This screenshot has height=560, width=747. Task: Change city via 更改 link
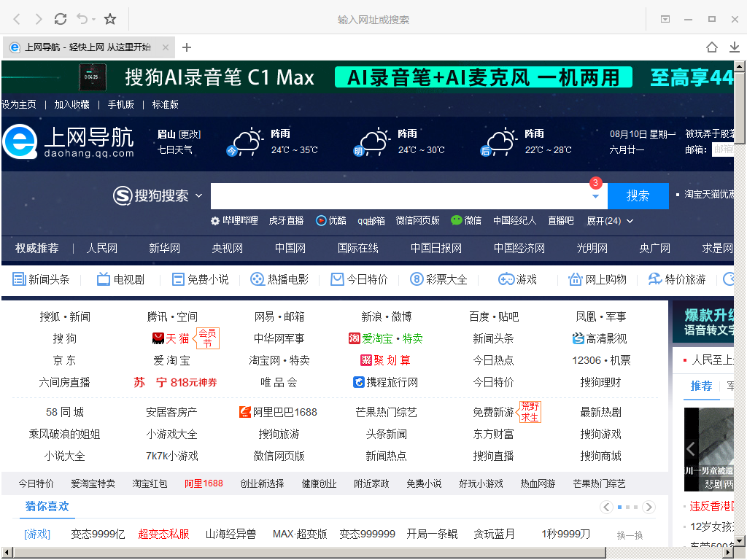coord(190,135)
